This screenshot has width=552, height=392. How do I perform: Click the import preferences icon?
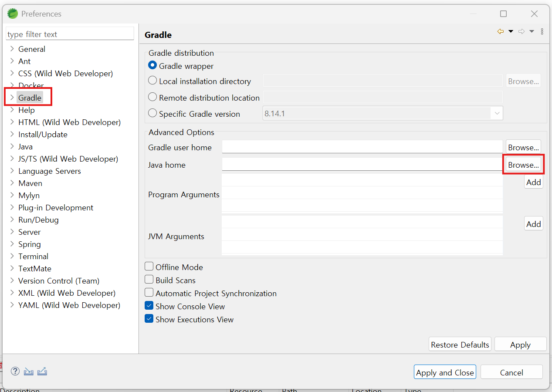28,371
